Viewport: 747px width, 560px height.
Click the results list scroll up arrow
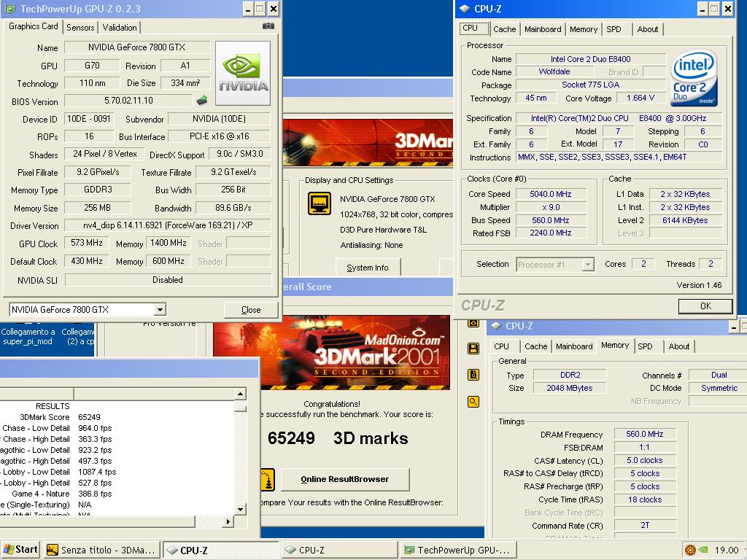[x=240, y=394]
